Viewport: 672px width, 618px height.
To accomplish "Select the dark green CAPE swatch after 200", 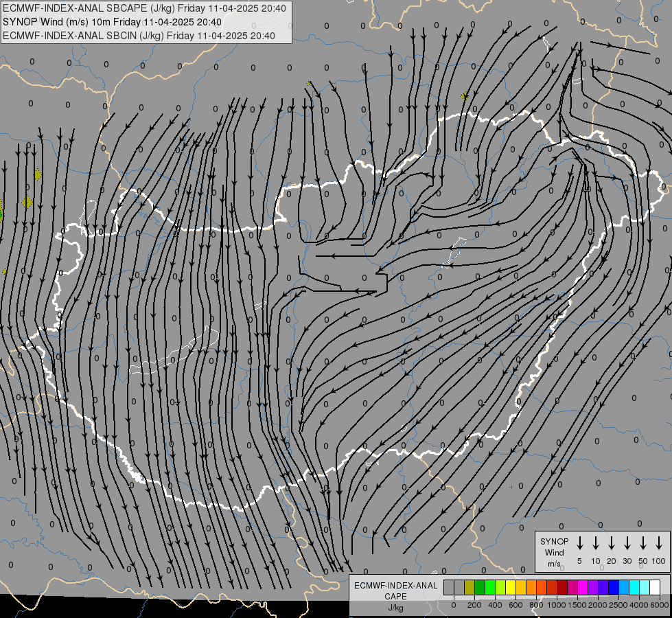I will click(480, 587).
